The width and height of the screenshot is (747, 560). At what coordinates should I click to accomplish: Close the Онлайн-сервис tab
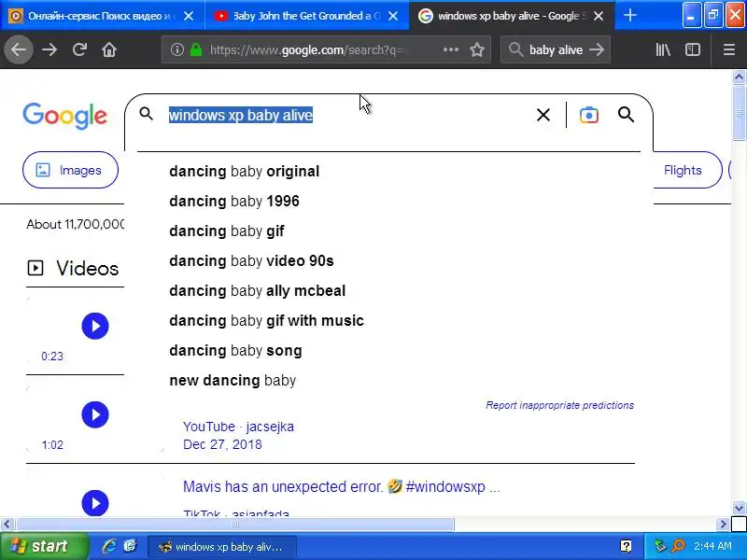189,16
